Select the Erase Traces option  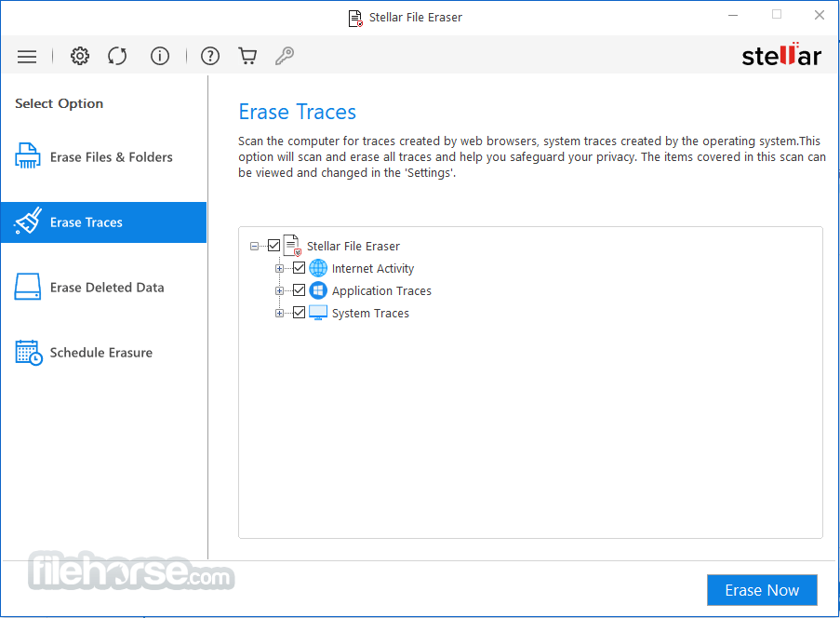tap(103, 222)
